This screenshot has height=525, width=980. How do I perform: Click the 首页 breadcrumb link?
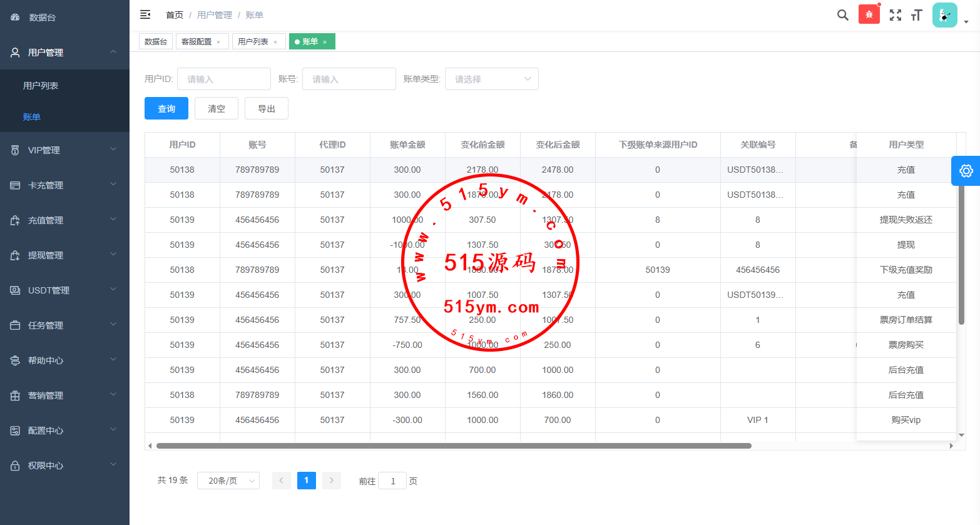[x=175, y=15]
